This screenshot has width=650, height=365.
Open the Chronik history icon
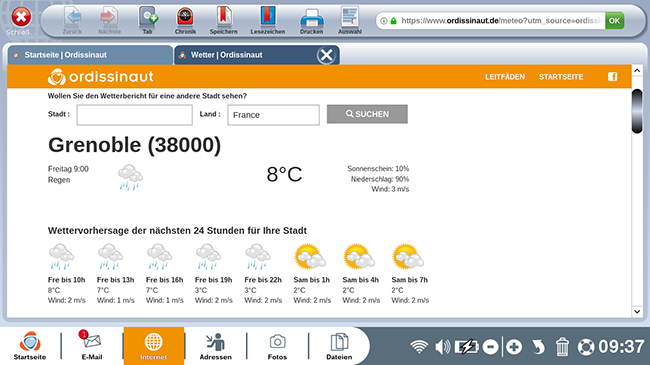(185, 20)
